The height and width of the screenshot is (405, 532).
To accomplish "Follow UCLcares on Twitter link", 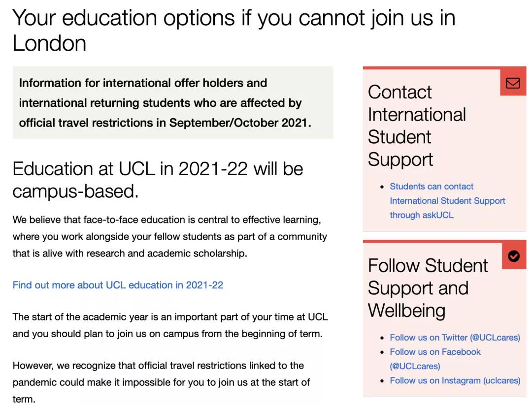I will (455, 338).
